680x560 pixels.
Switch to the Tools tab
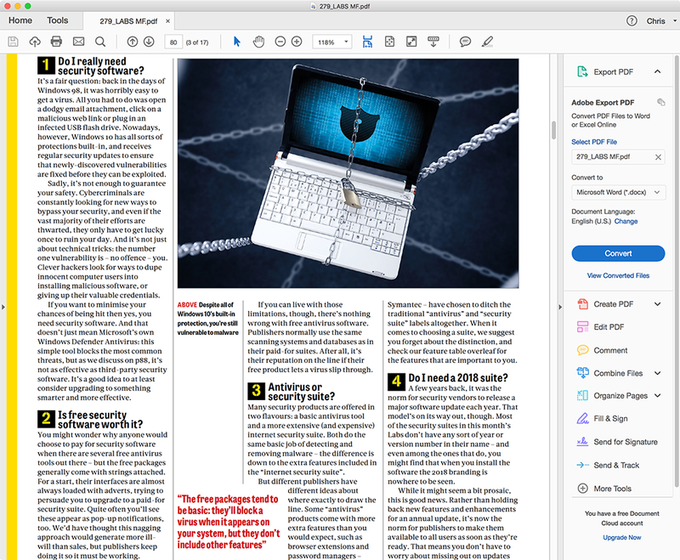(x=57, y=20)
